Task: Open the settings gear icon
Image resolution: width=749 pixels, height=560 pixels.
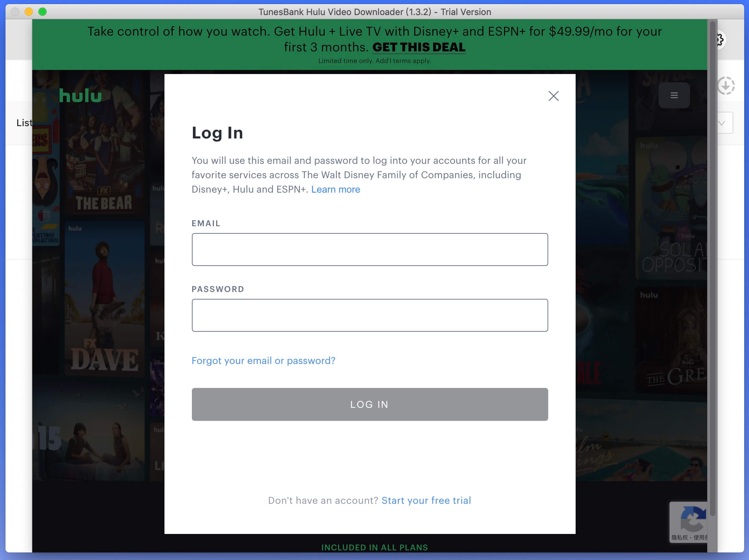Action: [721, 40]
